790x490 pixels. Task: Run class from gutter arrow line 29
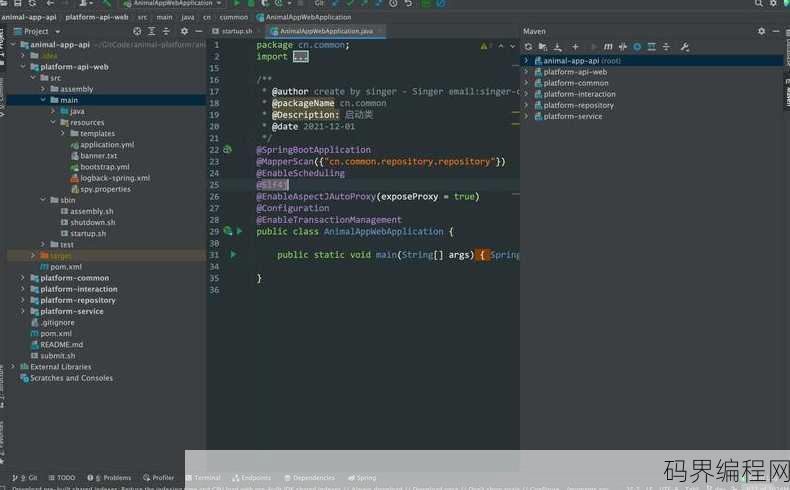tap(239, 231)
